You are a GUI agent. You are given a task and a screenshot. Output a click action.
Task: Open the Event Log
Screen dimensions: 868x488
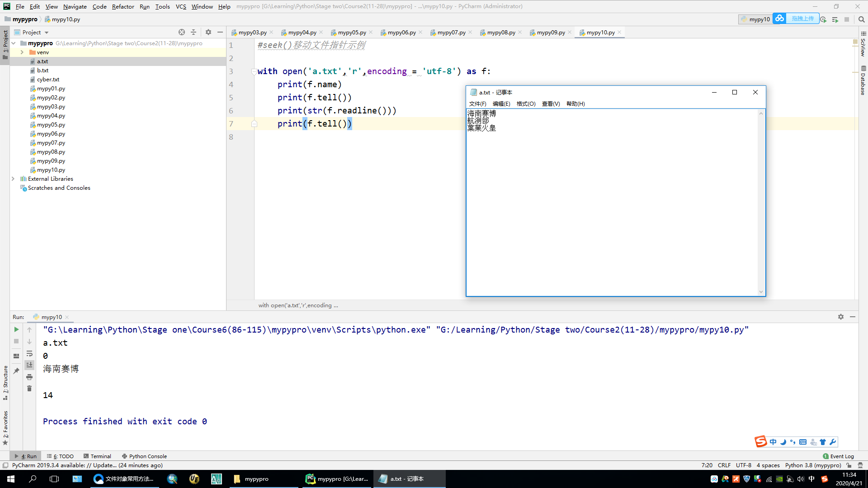(x=838, y=456)
